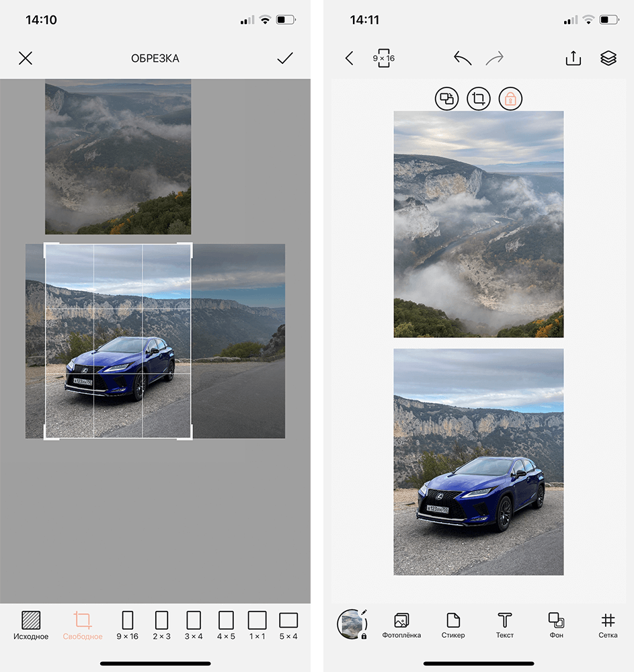This screenshot has width=634, height=672.
Task: Undo the last edit
Action: pyautogui.click(x=463, y=58)
